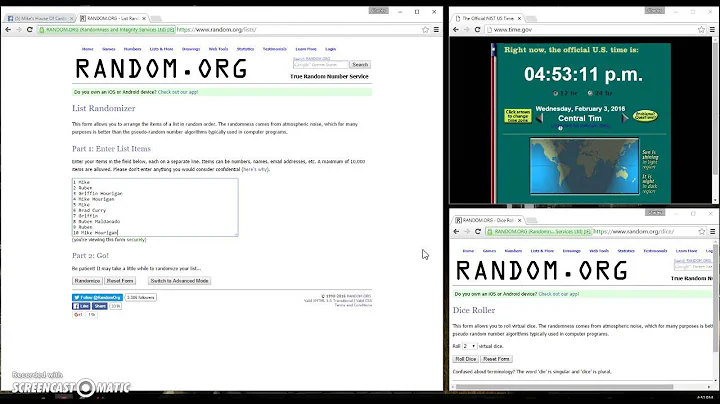
Task: Select the 24 hr time format radio button
Action: click(x=590, y=93)
